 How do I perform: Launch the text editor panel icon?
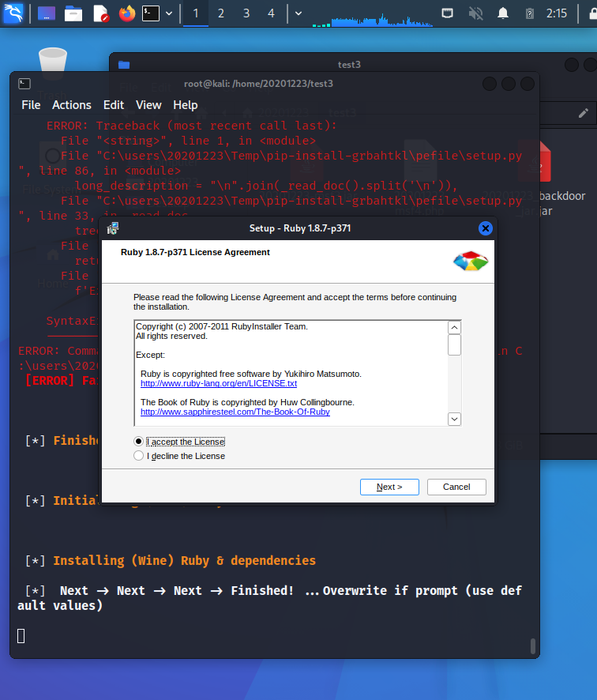101,13
